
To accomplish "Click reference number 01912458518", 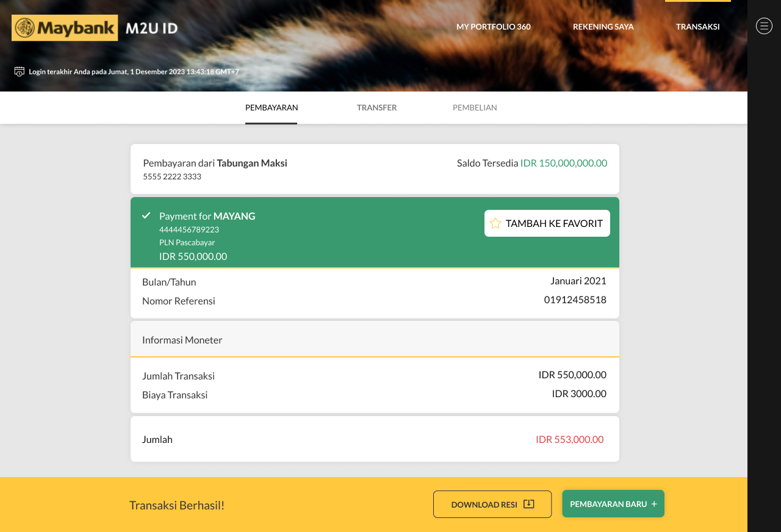I will (x=575, y=300).
